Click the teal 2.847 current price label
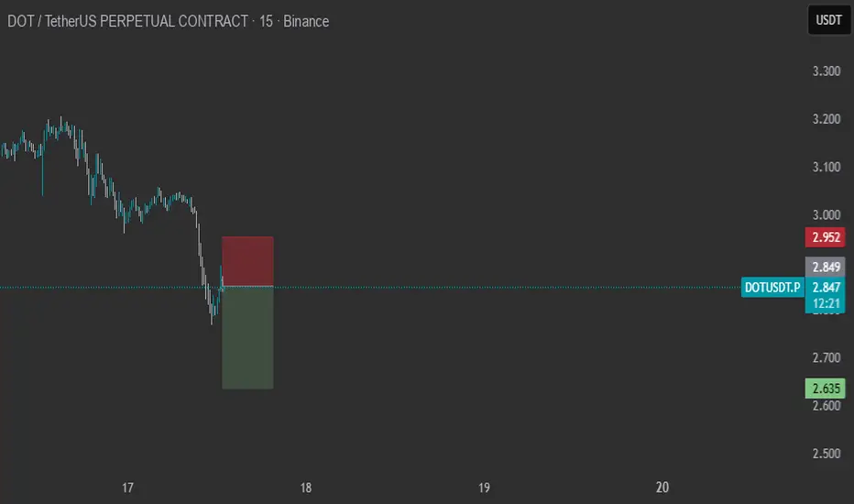Screen dimensions: 854x504 click(x=826, y=288)
